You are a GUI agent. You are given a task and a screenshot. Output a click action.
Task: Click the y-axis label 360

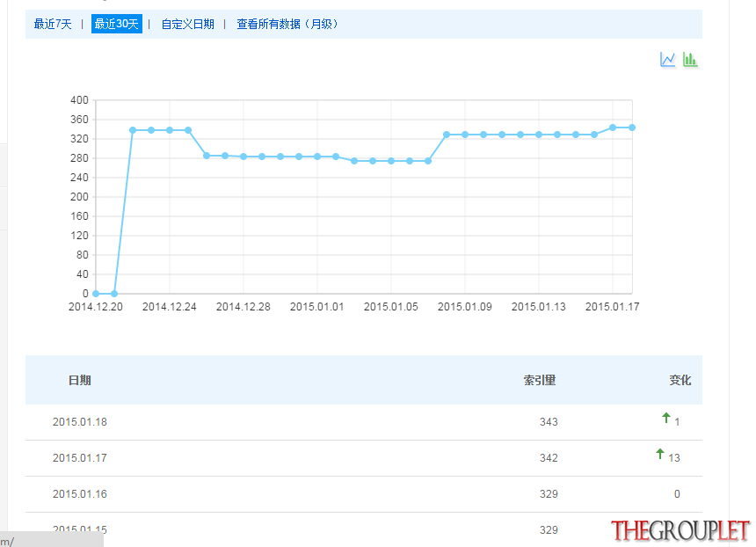coord(79,120)
